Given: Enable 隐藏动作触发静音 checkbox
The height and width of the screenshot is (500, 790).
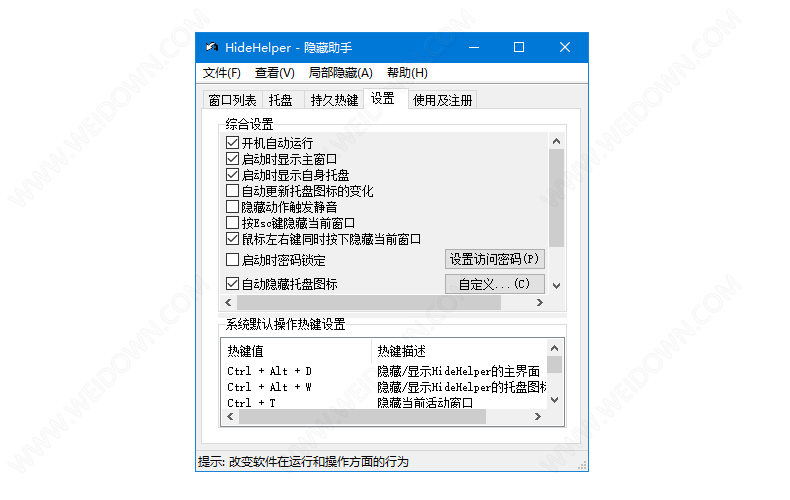Looking at the screenshot, I should (232, 207).
